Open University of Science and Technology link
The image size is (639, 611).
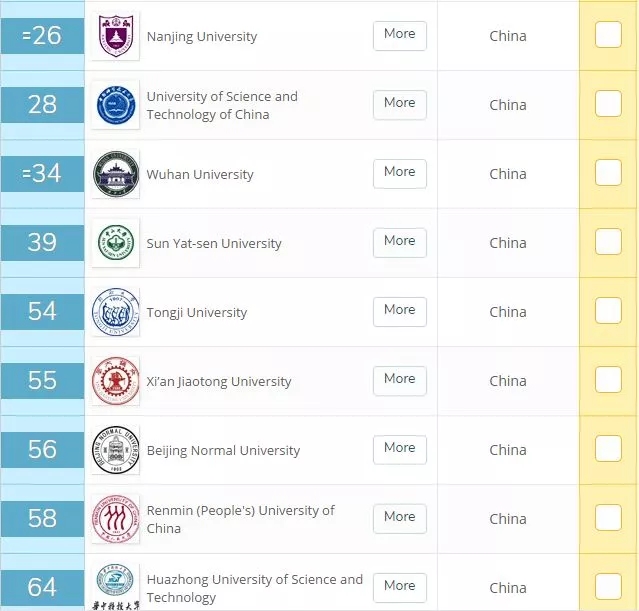(x=222, y=105)
